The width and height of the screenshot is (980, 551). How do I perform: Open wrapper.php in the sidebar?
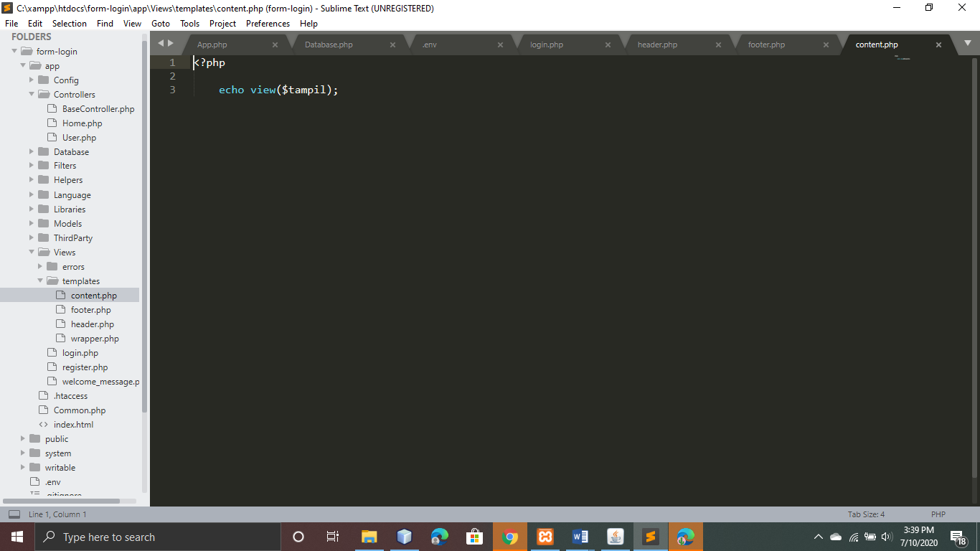click(95, 339)
